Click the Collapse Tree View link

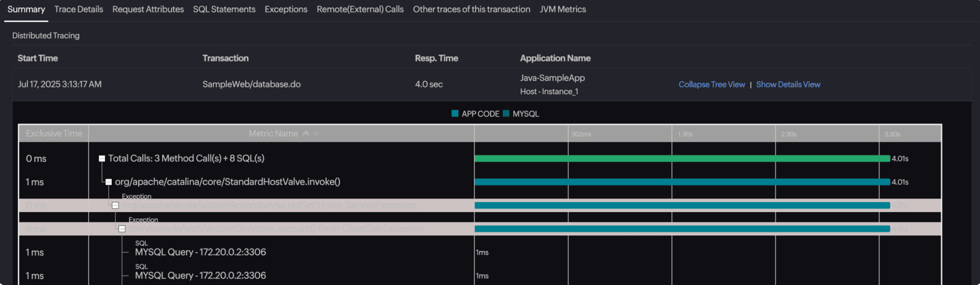[712, 85]
